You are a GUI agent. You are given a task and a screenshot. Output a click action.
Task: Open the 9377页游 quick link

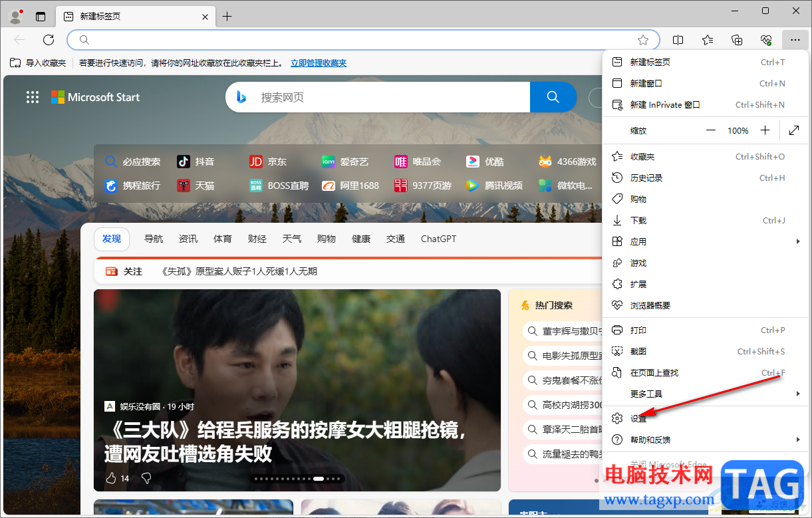[x=423, y=186]
